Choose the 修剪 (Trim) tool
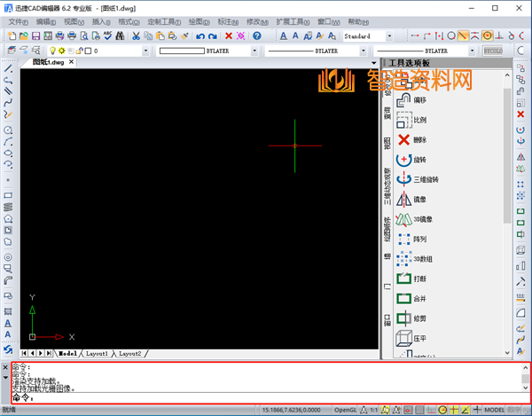532x416 pixels. 419,318
